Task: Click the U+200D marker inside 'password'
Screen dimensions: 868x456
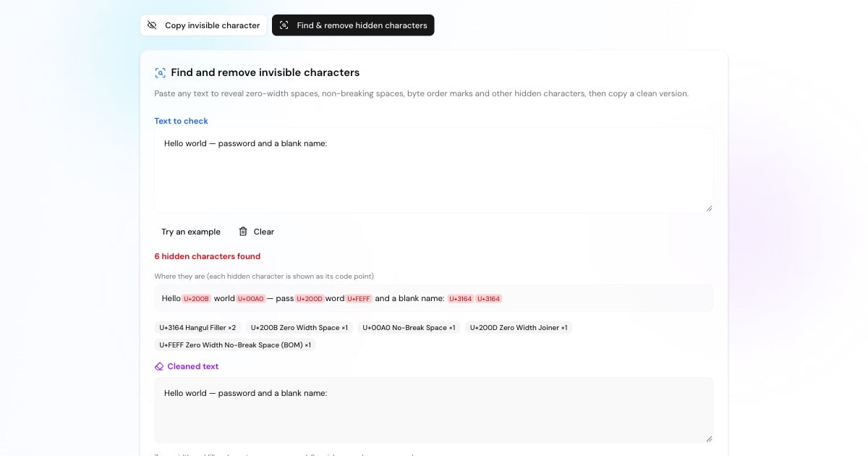Action: (x=310, y=298)
